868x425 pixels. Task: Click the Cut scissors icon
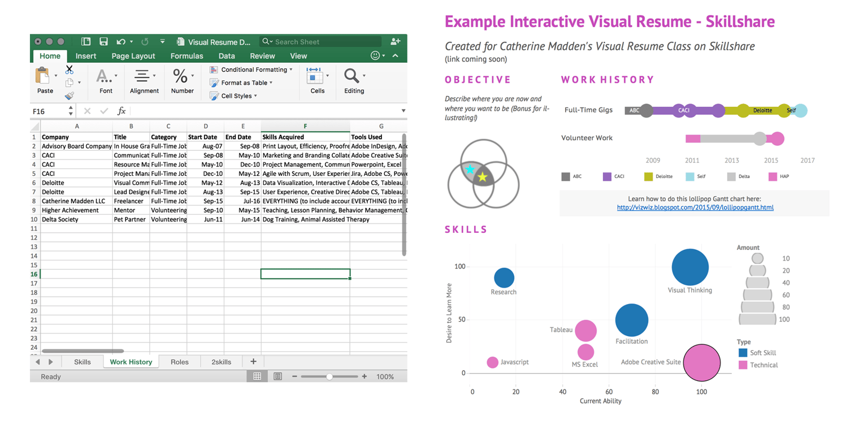(69, 70)
